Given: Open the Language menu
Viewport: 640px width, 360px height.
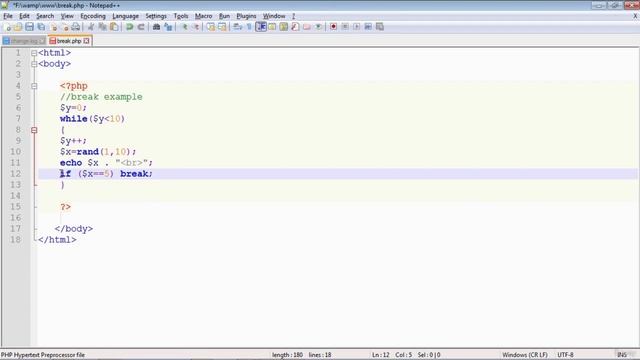Looking at the screenshot, I should coord(125,16).
